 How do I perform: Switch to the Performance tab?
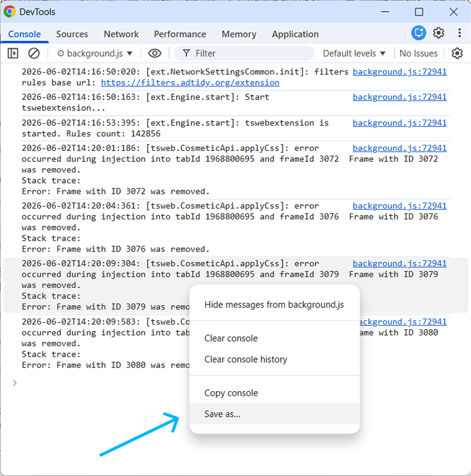pos(180,34)
